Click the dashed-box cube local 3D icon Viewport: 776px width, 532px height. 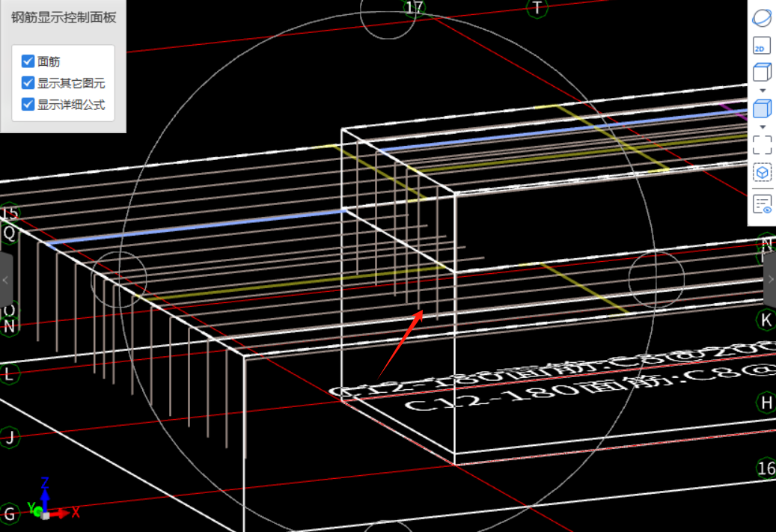pyautogui.click(x=762, y=172)
